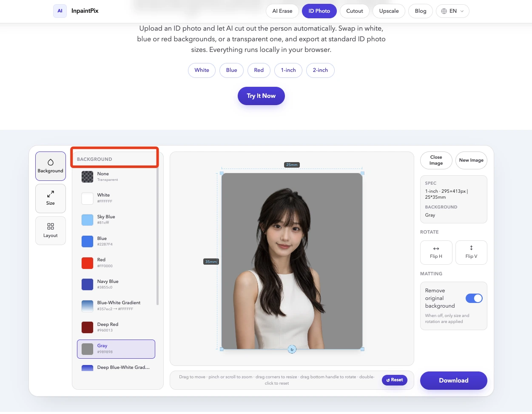Click the Reset button
The width and height of the screenshot is (532, 414).
[x=395, y=380]
